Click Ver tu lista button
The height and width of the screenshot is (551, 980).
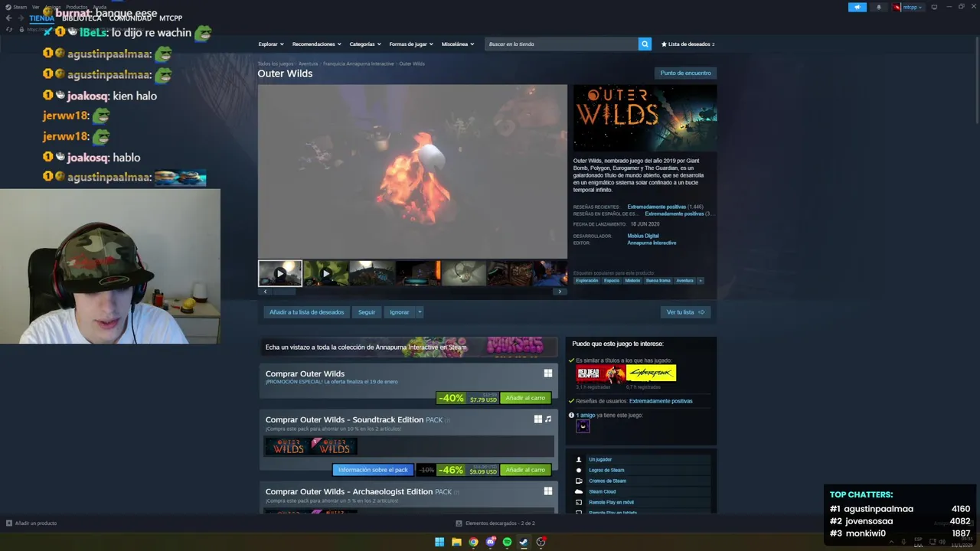(685, 312)
